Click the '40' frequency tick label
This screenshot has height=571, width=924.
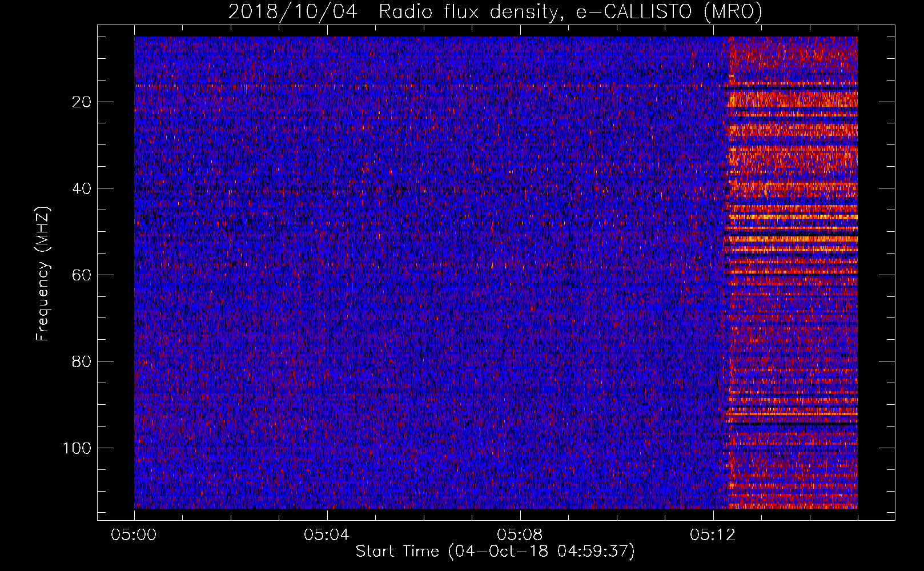pos(82,188)
